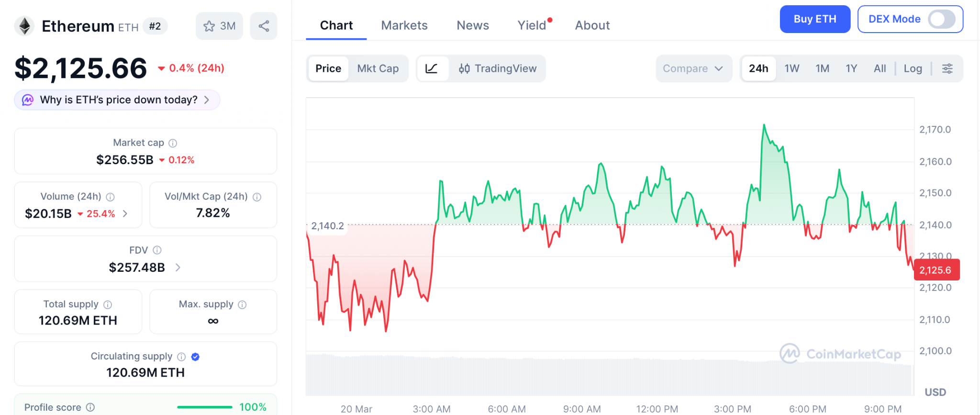The width and height of the screenshot is (980, 415).
Task: Click the share icon next to Ethereum
Action: click(264, 26)
